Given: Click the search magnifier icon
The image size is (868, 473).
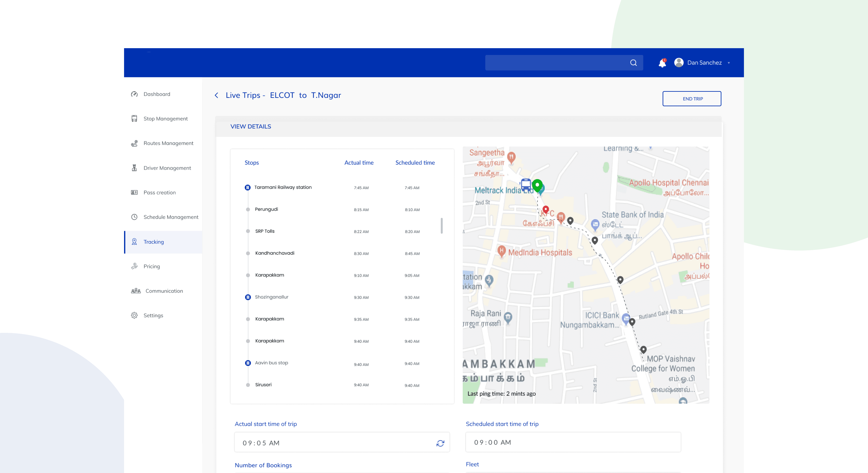Looking at the screenshot, I should pyautogui.click(x=633, y=63).
